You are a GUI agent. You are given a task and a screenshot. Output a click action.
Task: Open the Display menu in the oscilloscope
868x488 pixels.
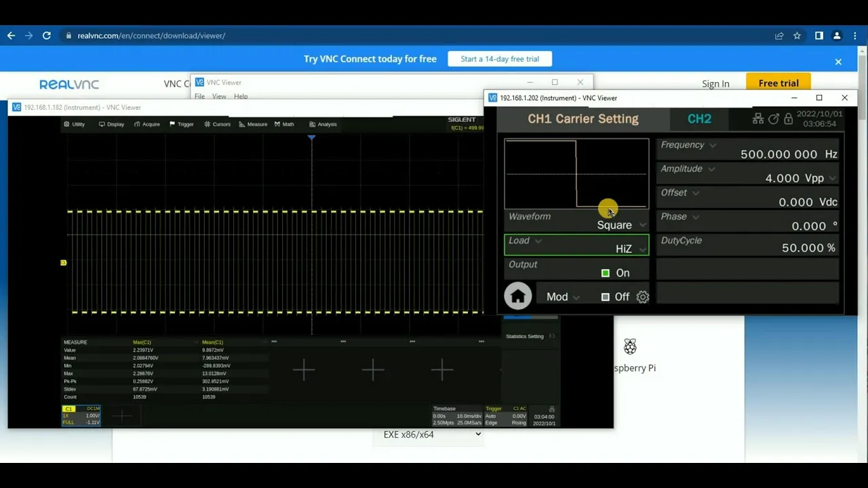111,124
